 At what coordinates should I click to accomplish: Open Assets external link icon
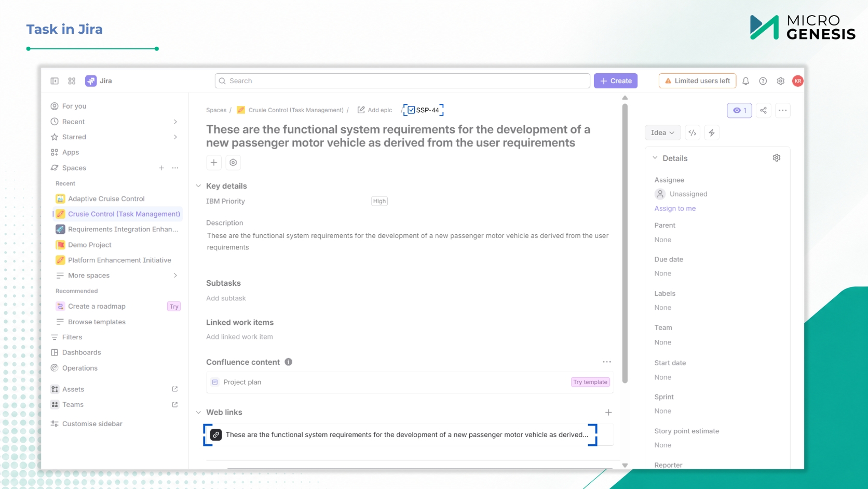pyautogui.click(x=175, y=389)
